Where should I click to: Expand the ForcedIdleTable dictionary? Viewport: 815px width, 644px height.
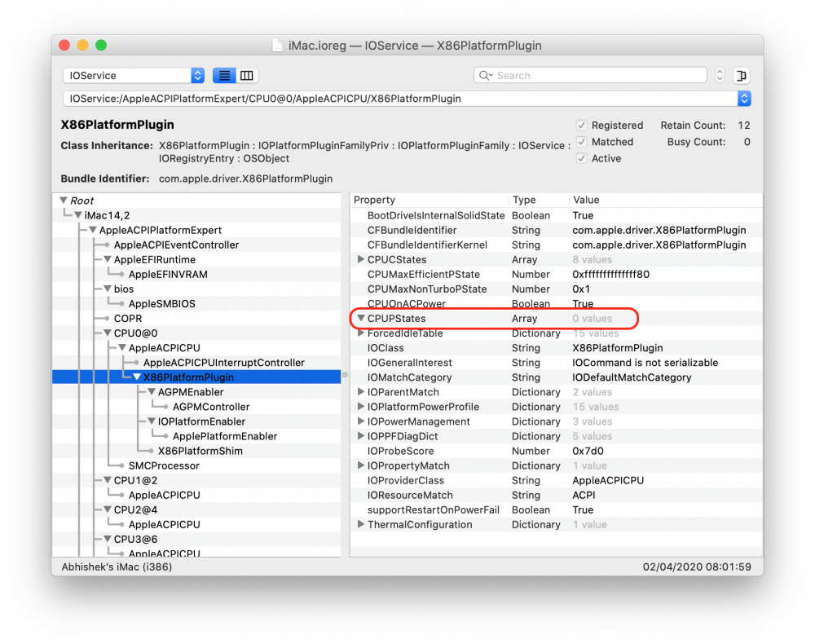pos(361,333)
